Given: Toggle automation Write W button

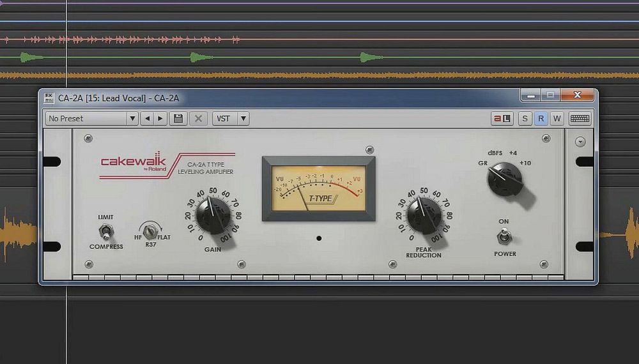Looking at the screenshot, I should (x=557, y=119).
